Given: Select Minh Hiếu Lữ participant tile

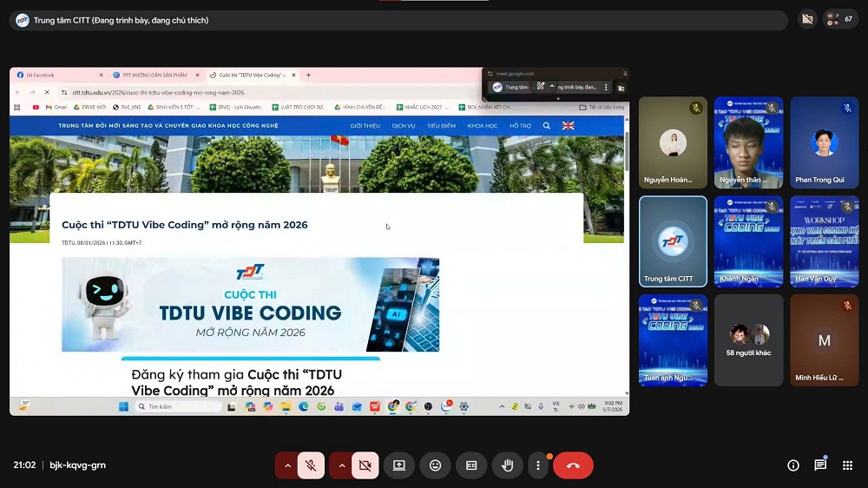Looking at the screenshot, I should click(x=825, y=340).
